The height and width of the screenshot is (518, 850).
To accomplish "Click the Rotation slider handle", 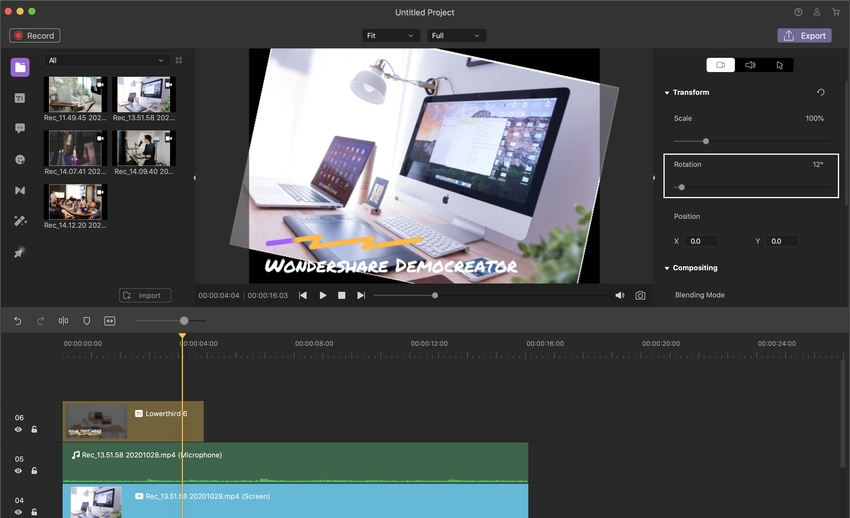I will point(681,187).
